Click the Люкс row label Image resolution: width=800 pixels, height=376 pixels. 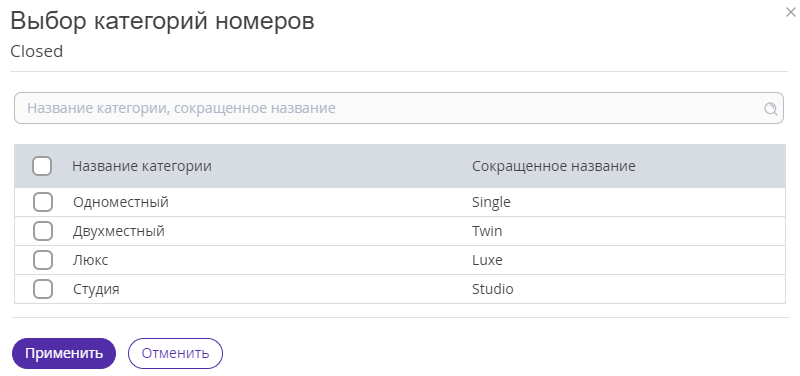tap(91, 260)
